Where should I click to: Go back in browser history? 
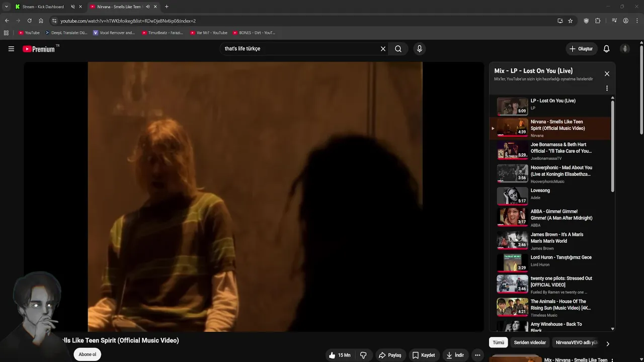7,21
